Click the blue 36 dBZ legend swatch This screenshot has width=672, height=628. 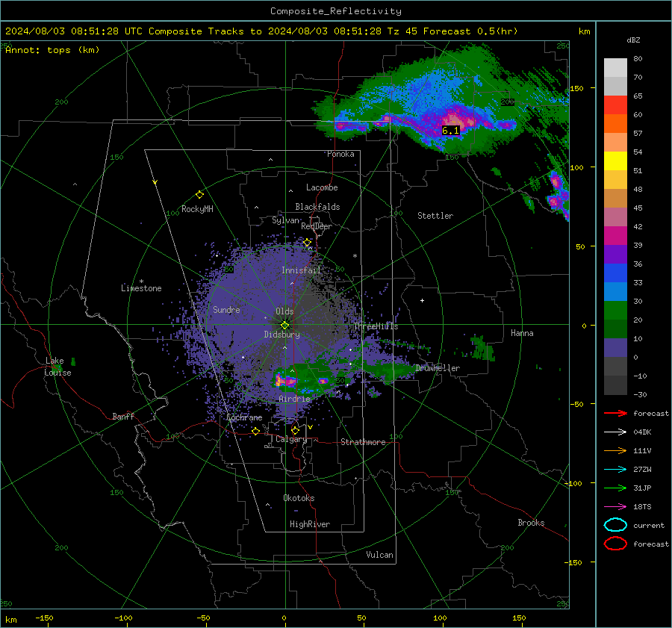pyautogui.click(x=615, y=273)
